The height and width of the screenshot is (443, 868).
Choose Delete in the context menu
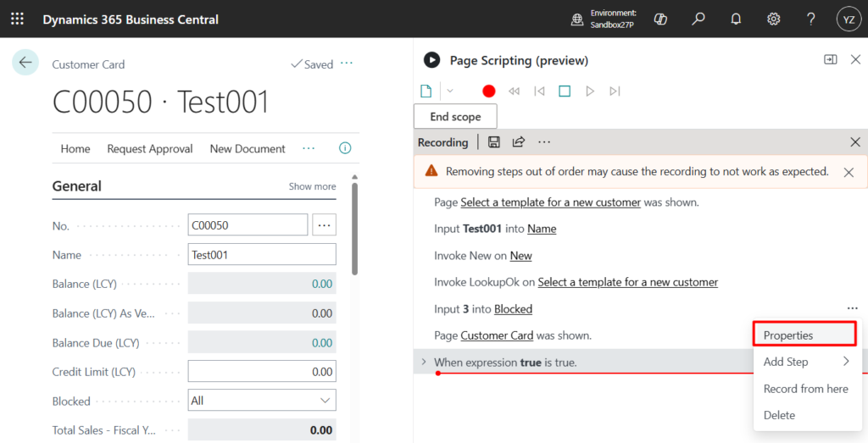tap(779, 415)
